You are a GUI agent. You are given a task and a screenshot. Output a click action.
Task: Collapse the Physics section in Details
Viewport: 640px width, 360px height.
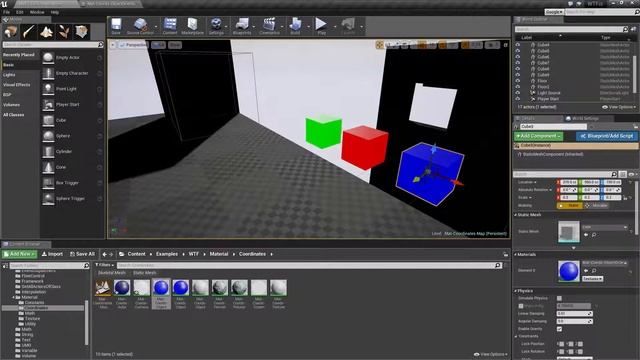pyautogui.click(x=516, y=291)
